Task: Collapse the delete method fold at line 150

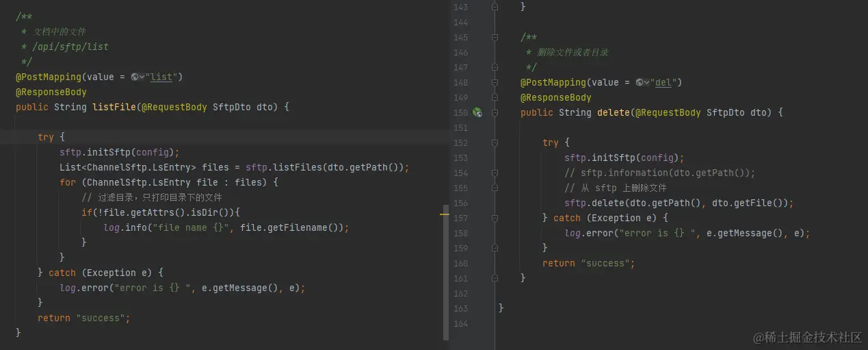Action: 495,112
